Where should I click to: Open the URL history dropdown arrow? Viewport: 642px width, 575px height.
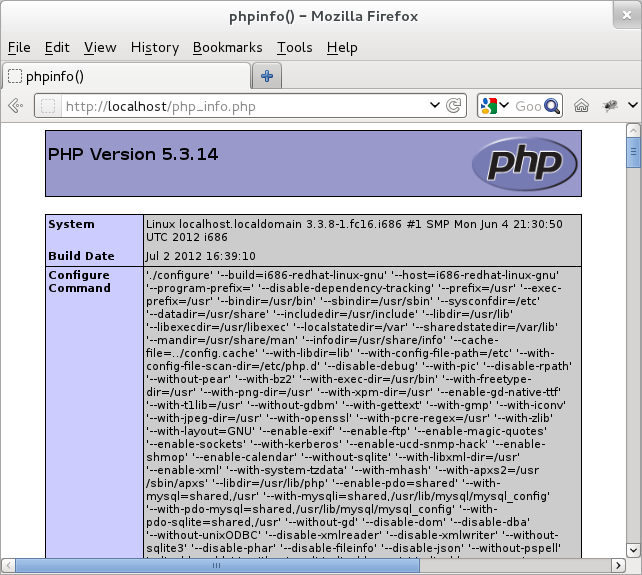(435, 106)
